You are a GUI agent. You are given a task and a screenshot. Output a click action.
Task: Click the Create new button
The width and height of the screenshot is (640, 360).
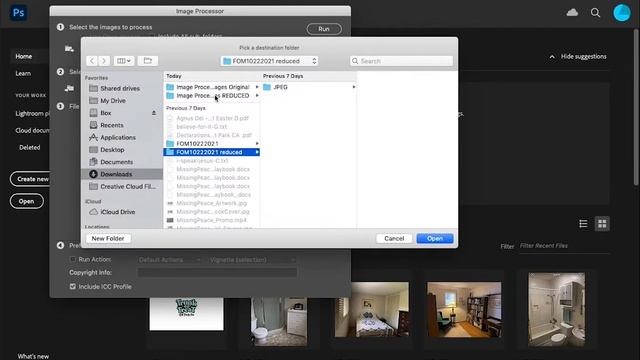(30, 179)
